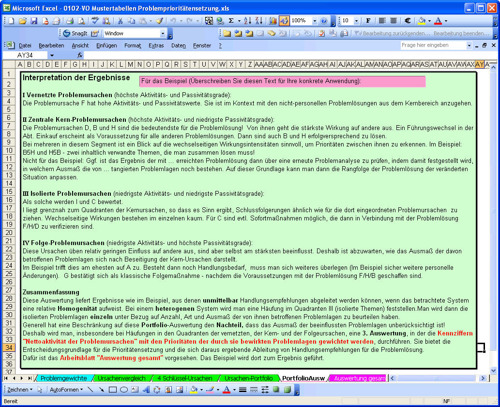Click the Line tool in the drawing toolbar
Screen dimensions: 500x407
[x=90, y=390]
